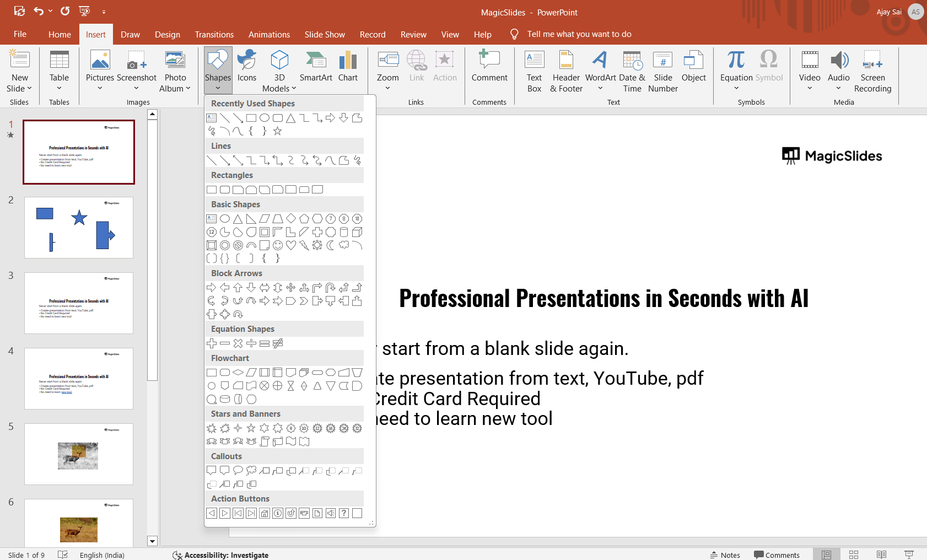Open the Equation tool
Viewport: 927px width, 560px height.
736,67
